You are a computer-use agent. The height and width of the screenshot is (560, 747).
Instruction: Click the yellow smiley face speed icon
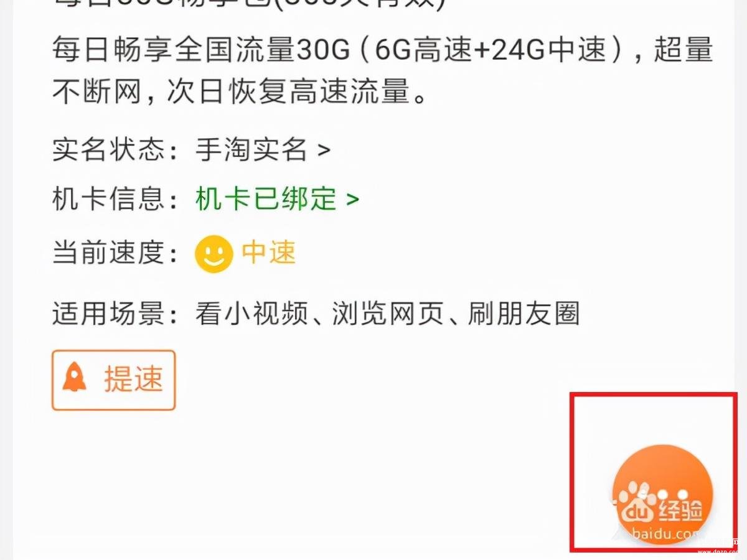214,254
